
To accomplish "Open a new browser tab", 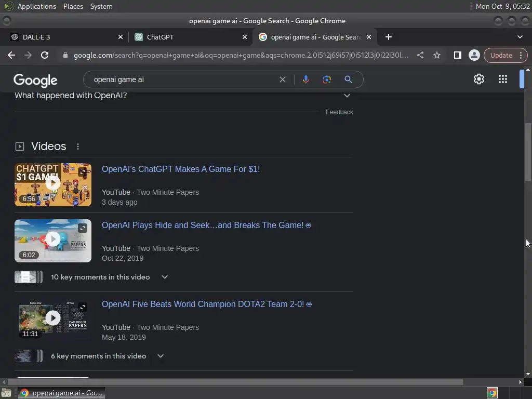I will click(x=389, y=37).
